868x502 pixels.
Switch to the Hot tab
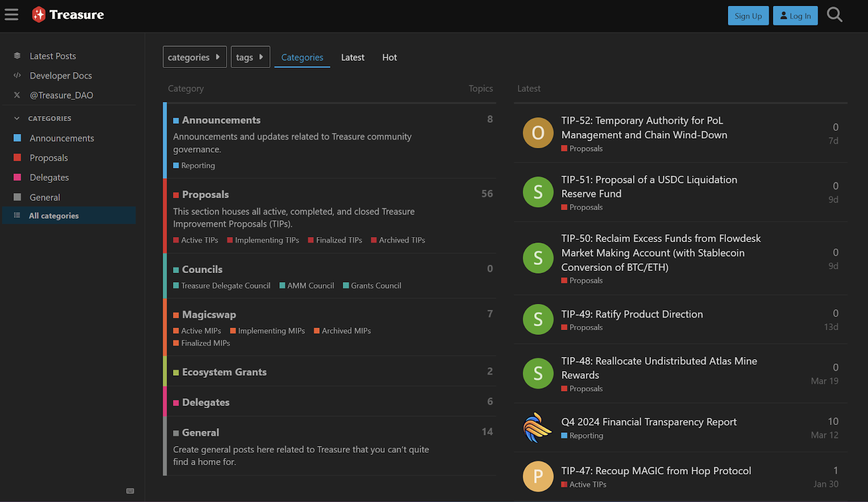(x=390, y=57)
